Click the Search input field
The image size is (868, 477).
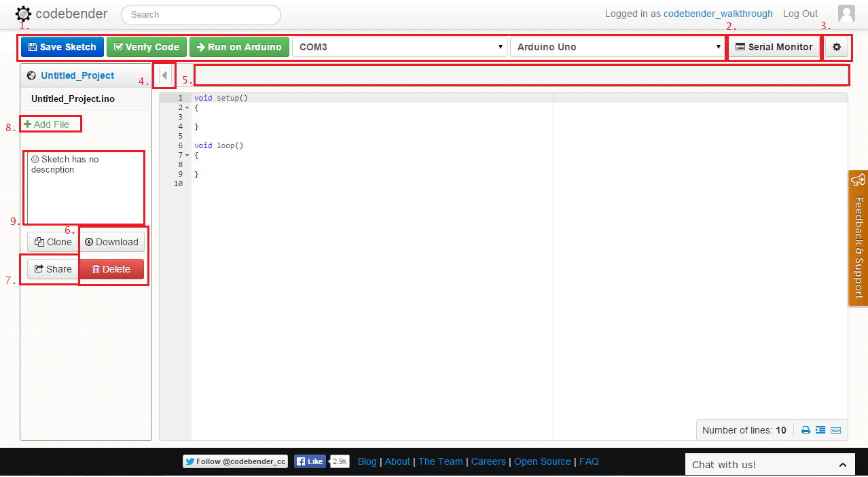pyautogui.click(x=201, y=14)
